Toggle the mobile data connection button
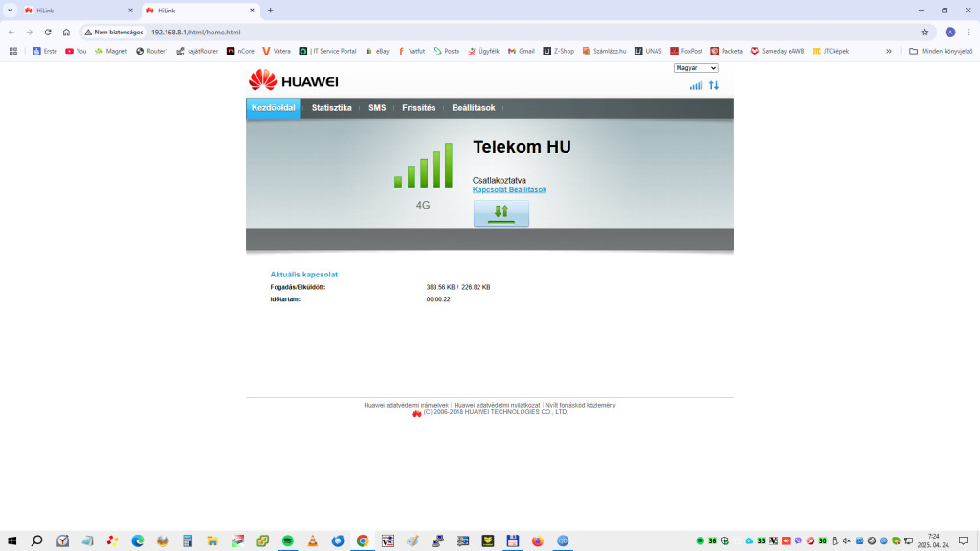Image resolution: width=980 pixels, height=551 pixels. (501, 213)
